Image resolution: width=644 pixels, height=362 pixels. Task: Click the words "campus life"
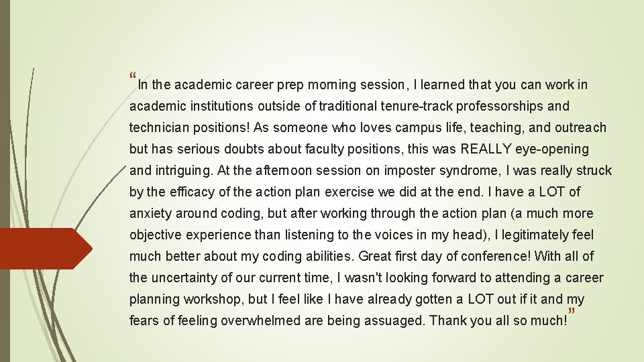(430, 127)
